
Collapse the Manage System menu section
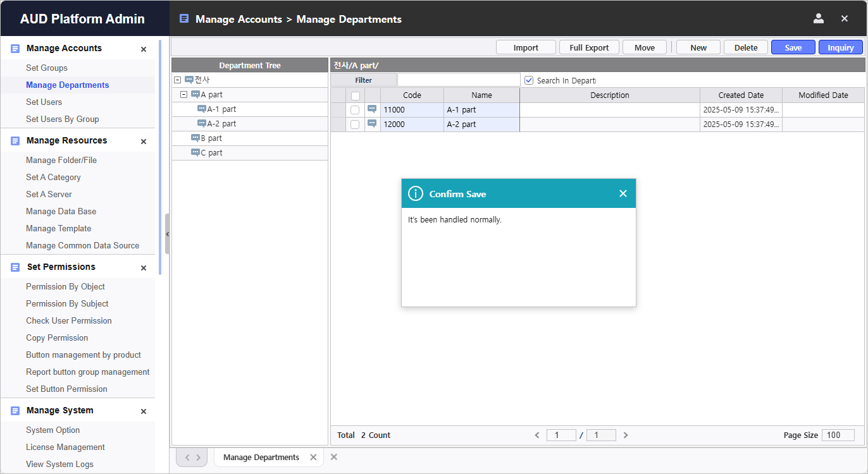144,411
